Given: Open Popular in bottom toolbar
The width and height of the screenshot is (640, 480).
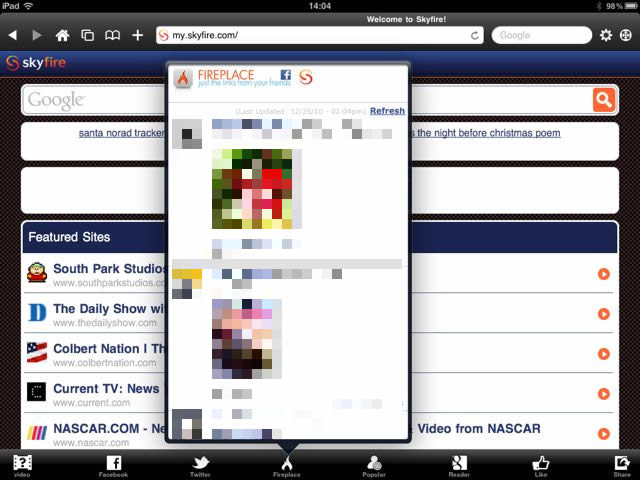Looking at the screenshot, I should click(x=374, y=466).
